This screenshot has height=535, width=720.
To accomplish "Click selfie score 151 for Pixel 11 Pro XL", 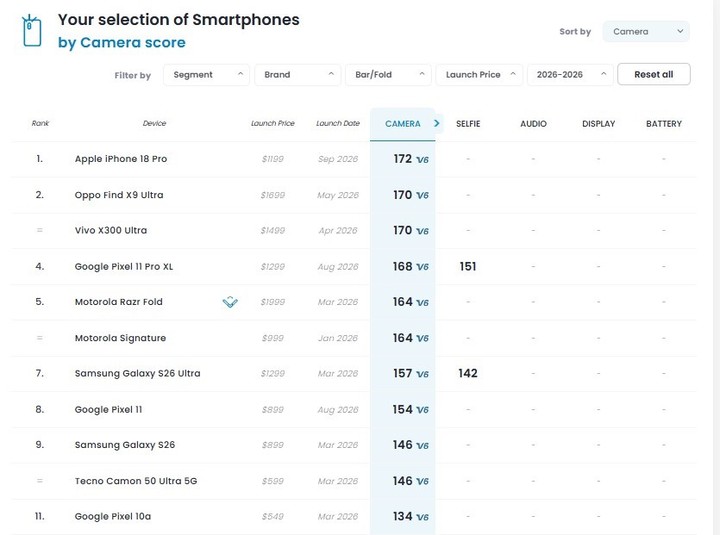I will point(468,266).
